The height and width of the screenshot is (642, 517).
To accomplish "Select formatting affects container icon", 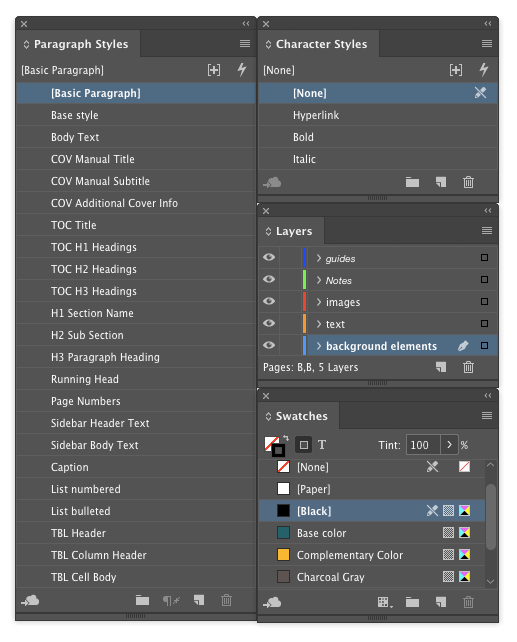I will click(x=304, y=445).
